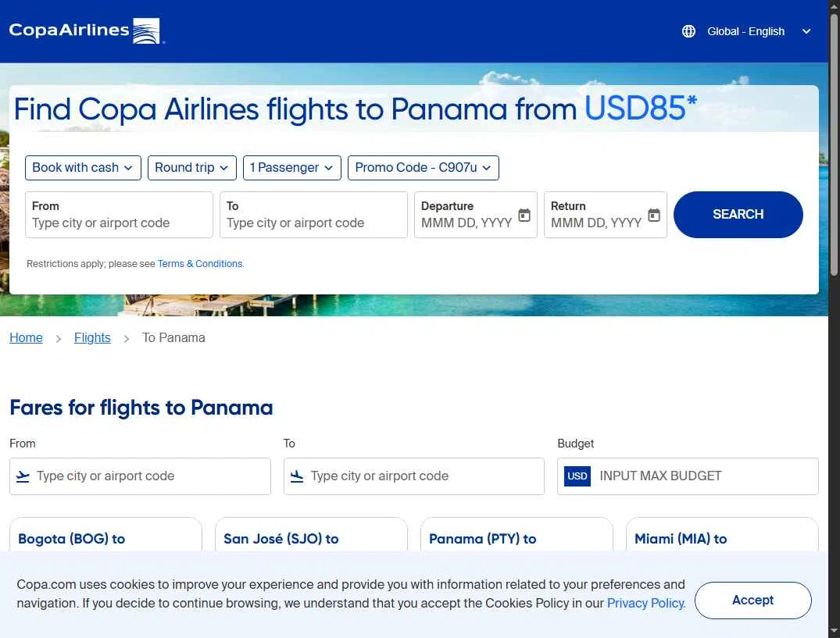The width and height of the screenshot is (840, 638).
Task: Open the Return calendar icon
Action: click(x=654, y=215)
